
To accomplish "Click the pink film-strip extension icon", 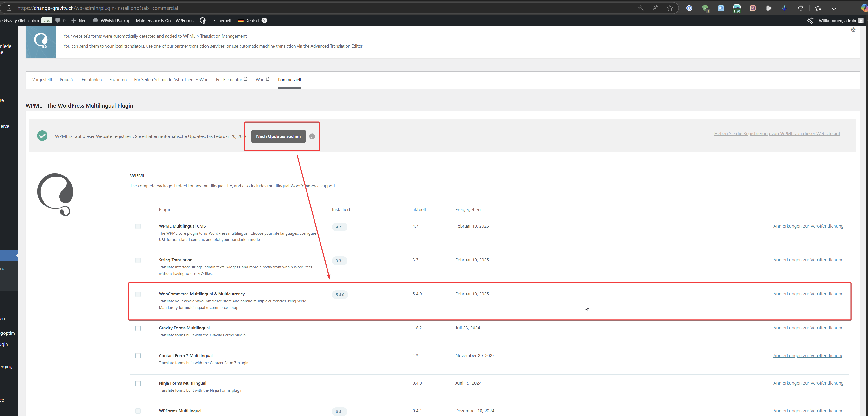I will [752, 8].
